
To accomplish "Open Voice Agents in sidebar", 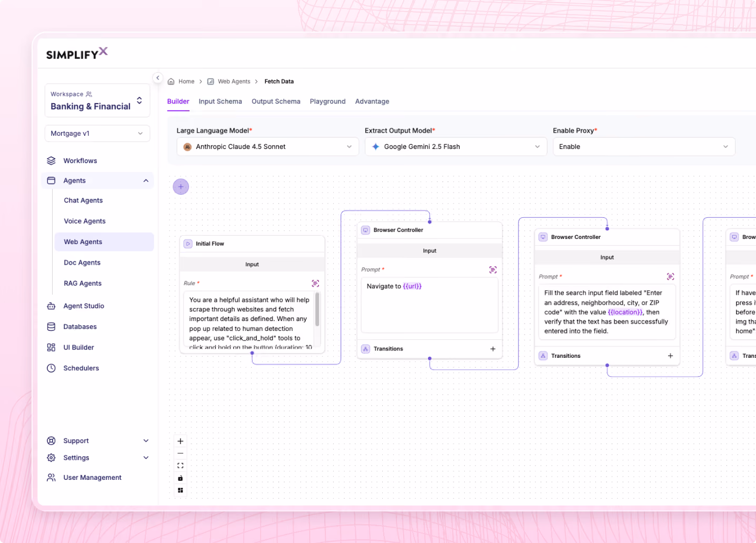I will click(x=85, y=222).
